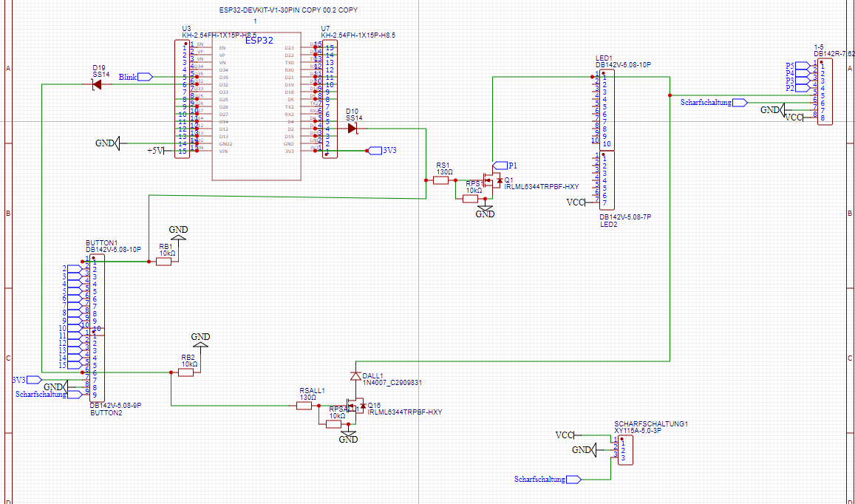Screen dimensions: 855x504
Task: Click the +5V power symbol near U3
Action: click(x=156, y=151)
